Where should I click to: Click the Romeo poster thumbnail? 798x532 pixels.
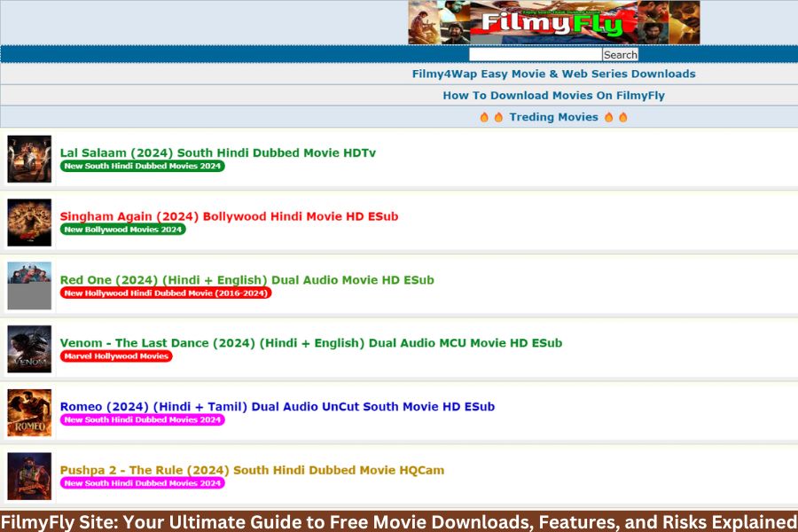click(29, 413)
